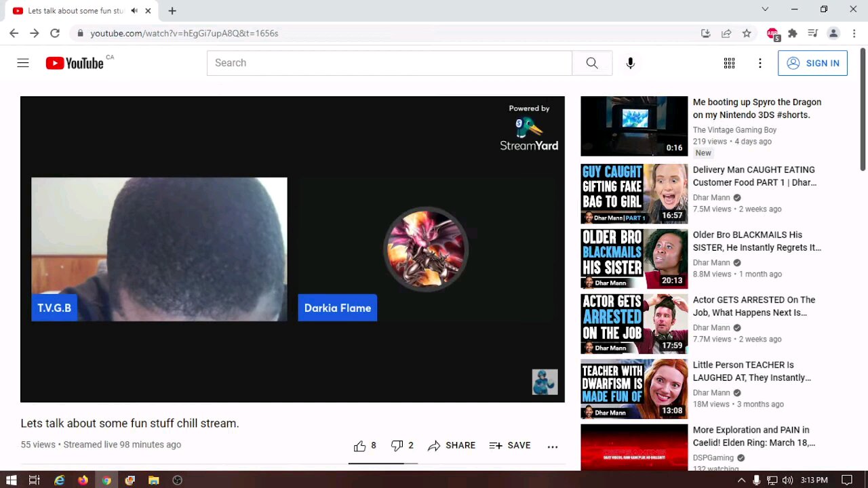The height and width of the screenshot is (488, 868).
Task: Start voice search with microphone icon
Action: pyautogui.click(x=631, y=63)
